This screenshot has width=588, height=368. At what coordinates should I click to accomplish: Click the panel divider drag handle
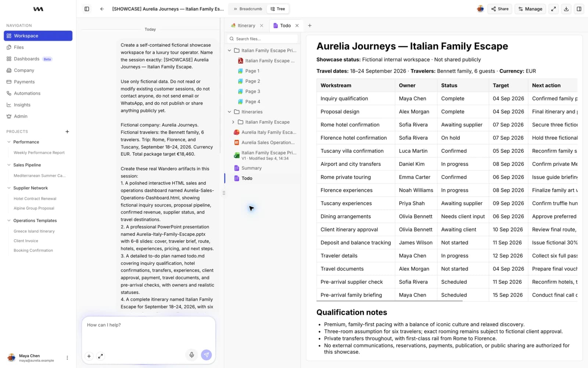pos(224,193)
